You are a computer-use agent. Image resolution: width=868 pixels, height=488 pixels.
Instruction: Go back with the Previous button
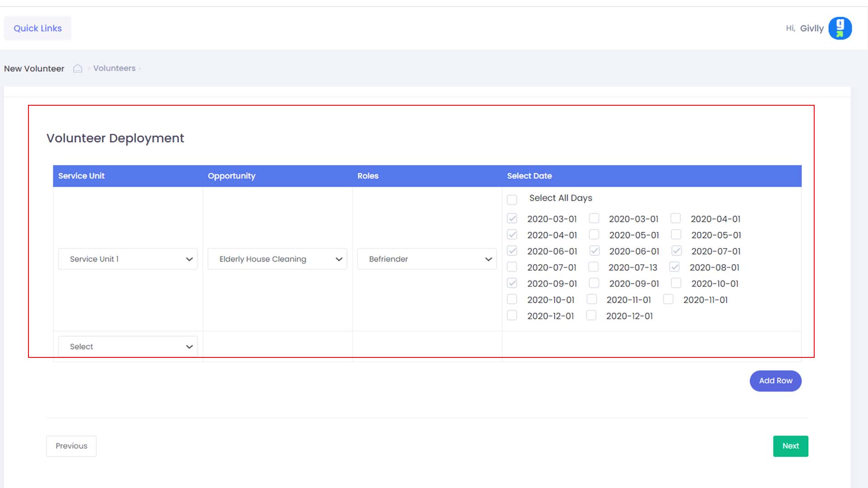click(71, 446)
